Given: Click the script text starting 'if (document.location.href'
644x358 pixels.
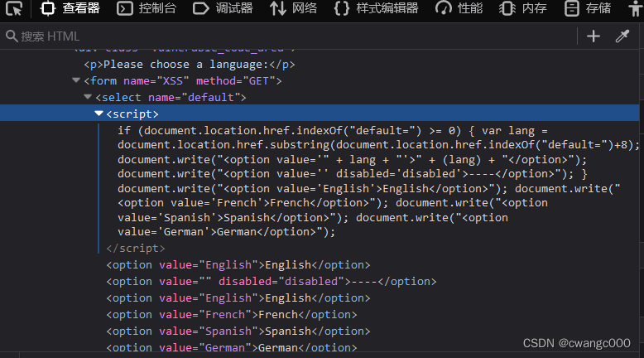Looking at the screenshot, I should (377, 181).
